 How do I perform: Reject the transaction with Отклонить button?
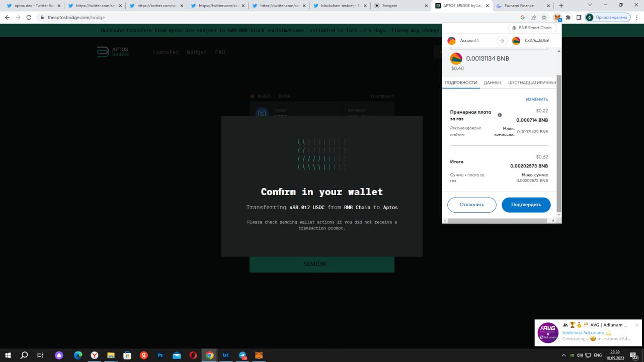(x=472, y=205)
